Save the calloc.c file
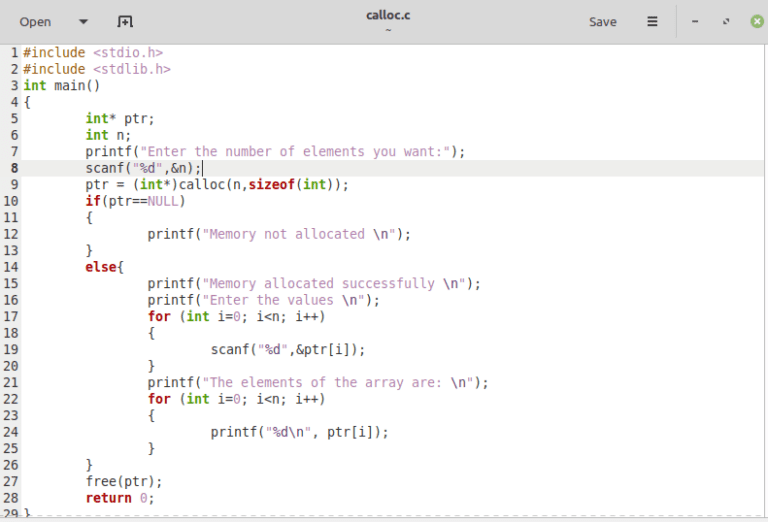Screen dimensions: 768x522 pos(602,22)
